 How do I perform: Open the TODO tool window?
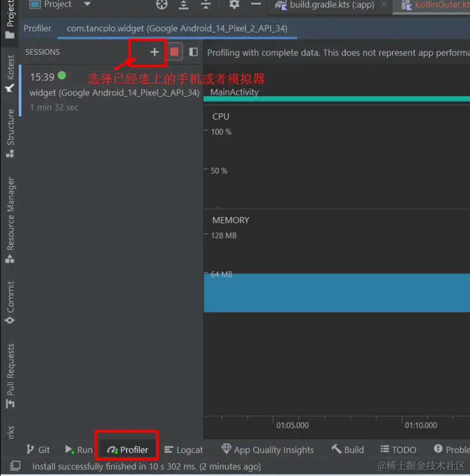pyautogui.click(x=398, y=449)
